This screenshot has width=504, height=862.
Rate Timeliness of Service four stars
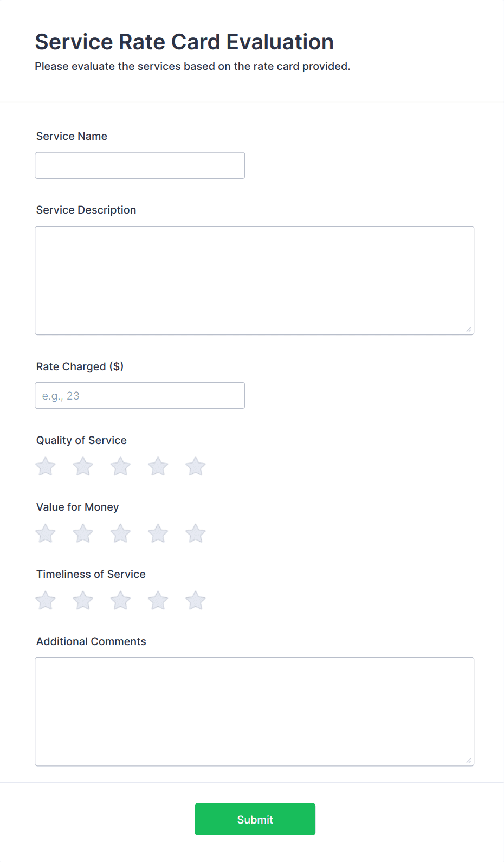(158, 601)
